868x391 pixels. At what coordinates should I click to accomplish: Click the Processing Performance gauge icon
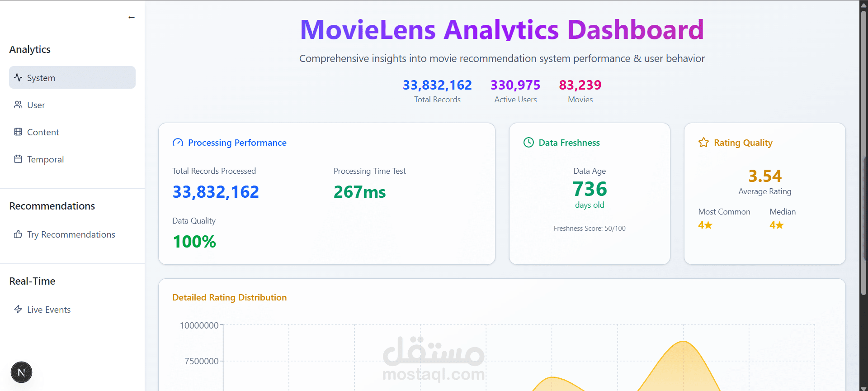[x=178, y=143]
